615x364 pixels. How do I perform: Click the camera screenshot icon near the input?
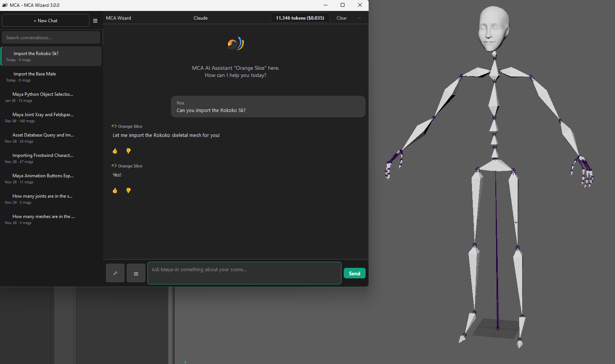click(x=136, y=273)
